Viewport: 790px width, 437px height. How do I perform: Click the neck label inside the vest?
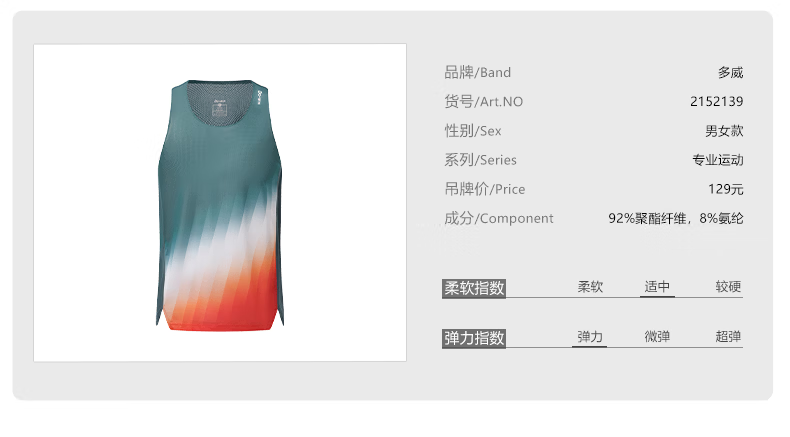click(x=220, y=108)
